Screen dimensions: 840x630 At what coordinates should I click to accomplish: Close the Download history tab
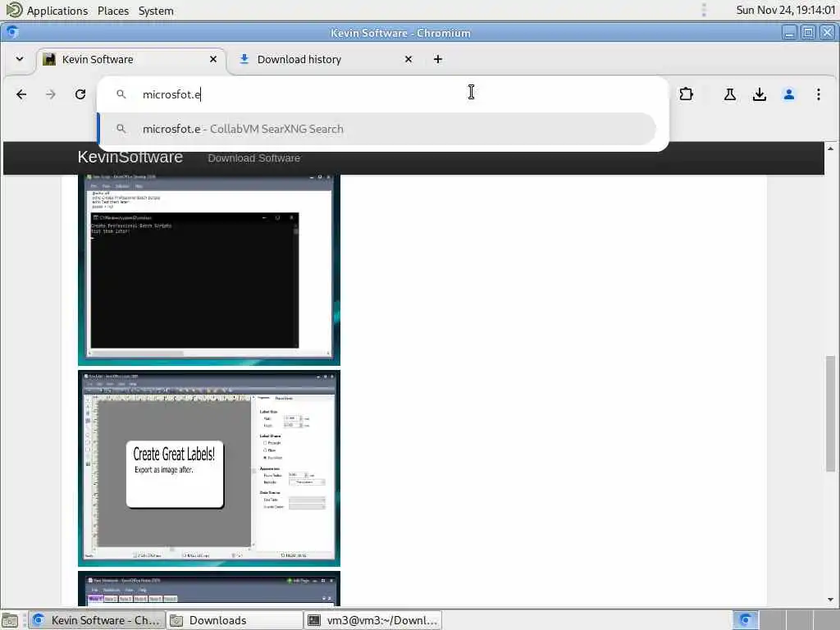pos(409,59)
